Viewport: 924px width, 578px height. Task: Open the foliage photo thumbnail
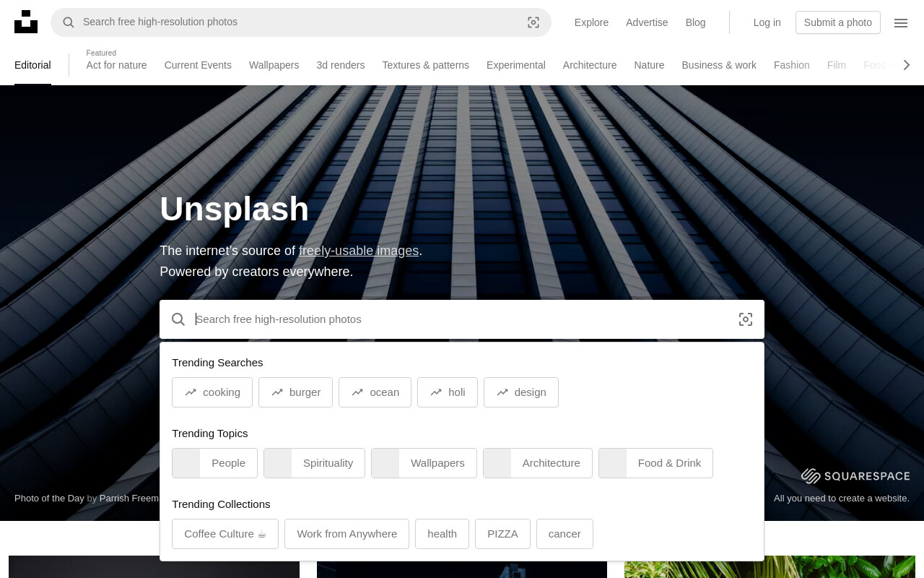click(770, 566)
